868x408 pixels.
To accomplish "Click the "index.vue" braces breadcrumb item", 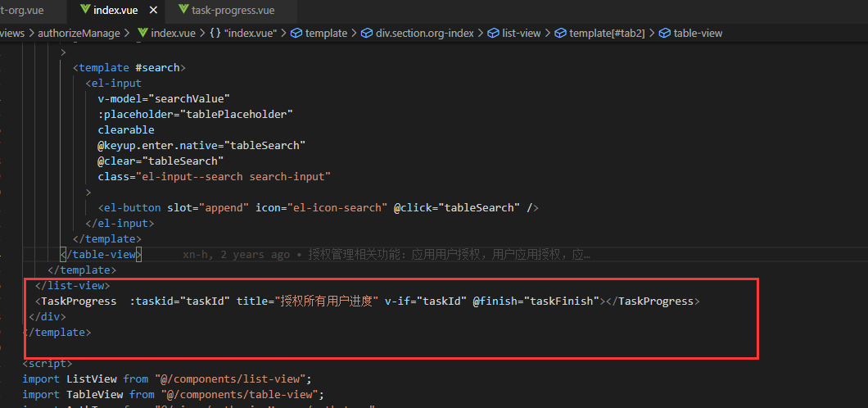I will click(251, 34).
